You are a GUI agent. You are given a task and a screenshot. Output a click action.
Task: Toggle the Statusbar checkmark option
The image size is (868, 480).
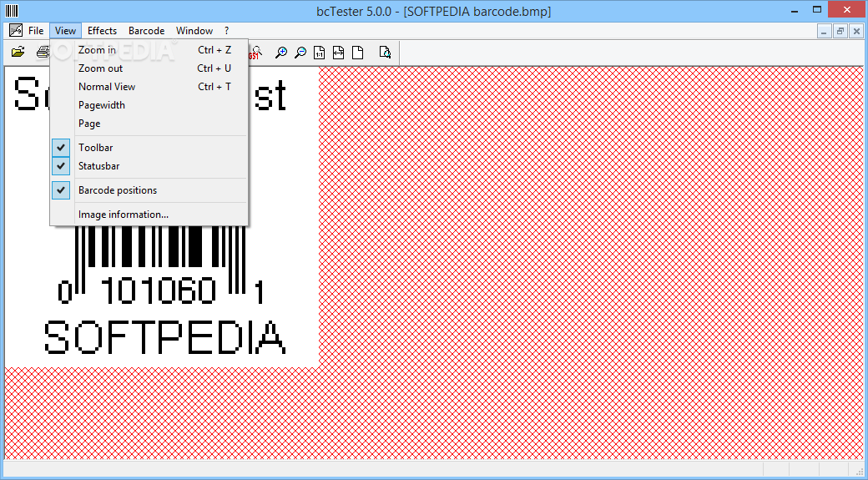pos(149,166)
